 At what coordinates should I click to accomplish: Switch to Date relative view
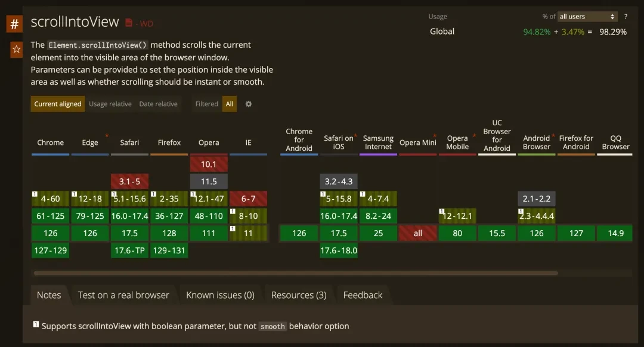pos(158,104)
